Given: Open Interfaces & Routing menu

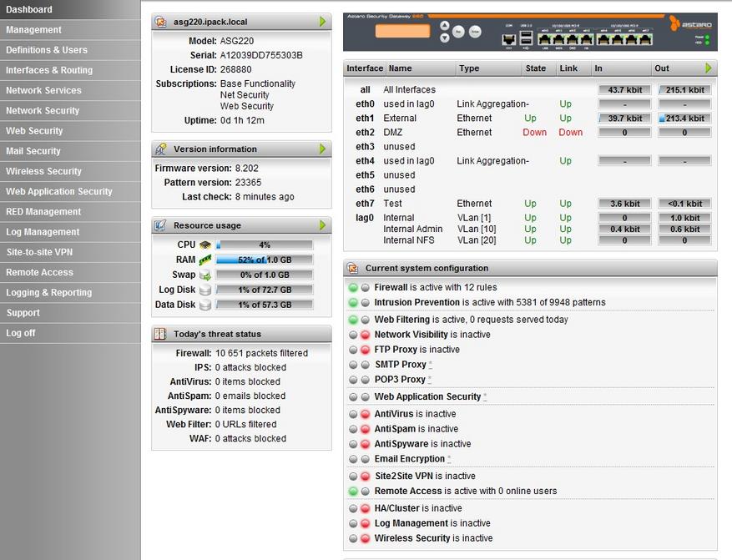Looking at the screenshot, I should [x=70, y=70].
